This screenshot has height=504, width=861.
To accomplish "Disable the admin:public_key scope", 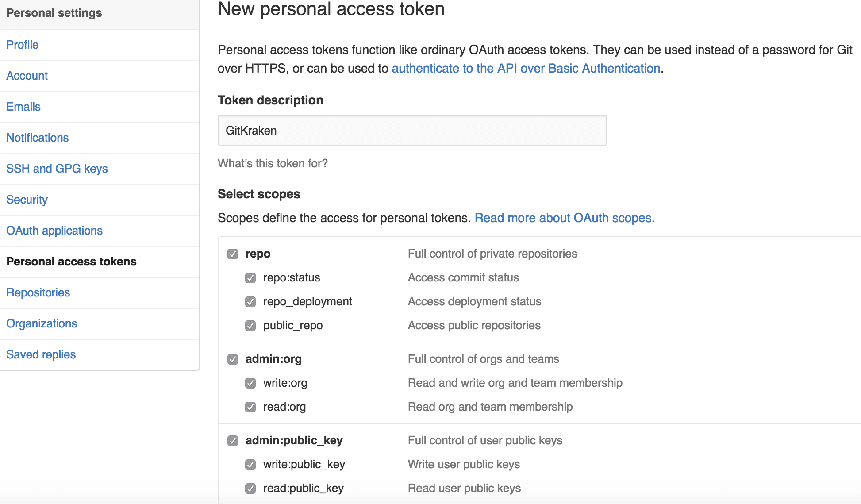I will coord(233,441).
